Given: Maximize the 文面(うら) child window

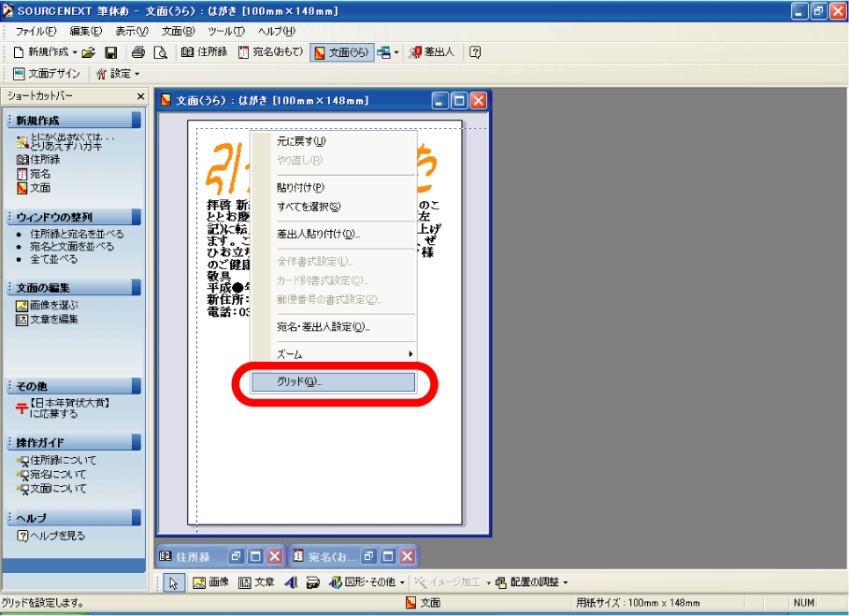Looking at the screenshot, I should pyautogui.click(x=459, y=101).
